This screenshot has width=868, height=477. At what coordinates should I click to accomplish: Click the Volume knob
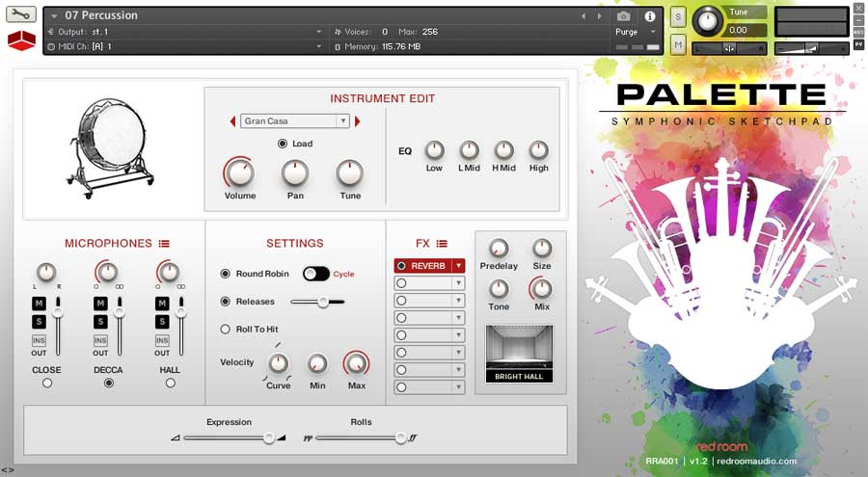tap(240, 172)
